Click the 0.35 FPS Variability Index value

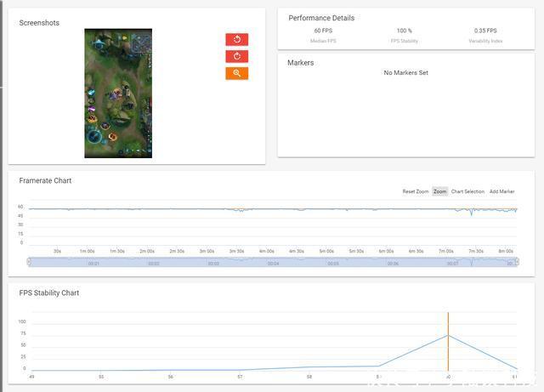(485, 31)
